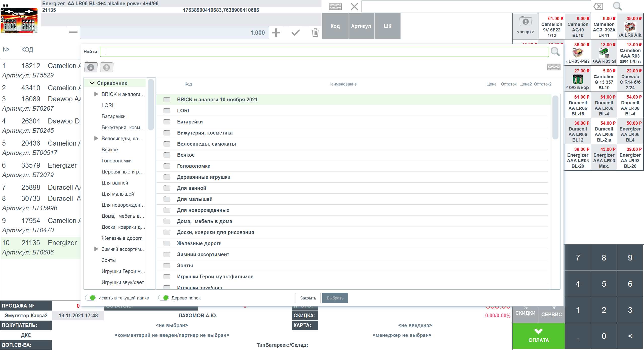Increase quantity with the plus icon
644x350 pixels.
coord(276,32)
